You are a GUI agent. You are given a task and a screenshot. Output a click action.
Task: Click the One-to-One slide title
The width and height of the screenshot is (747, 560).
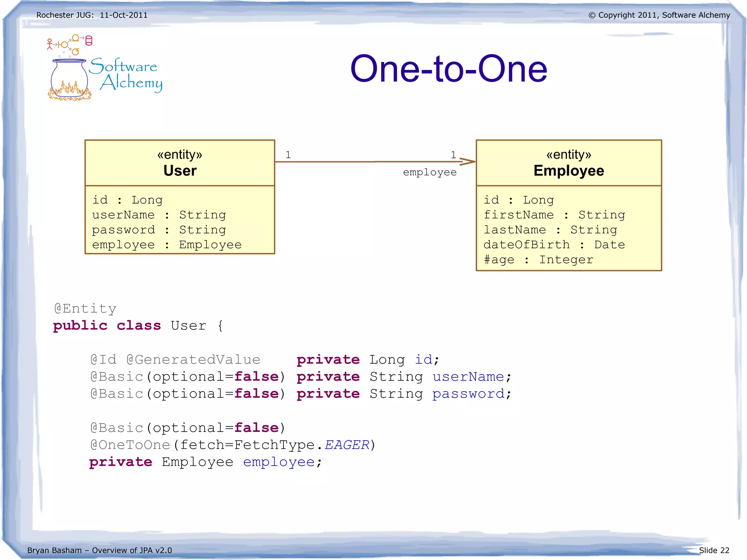click(448, 69)
